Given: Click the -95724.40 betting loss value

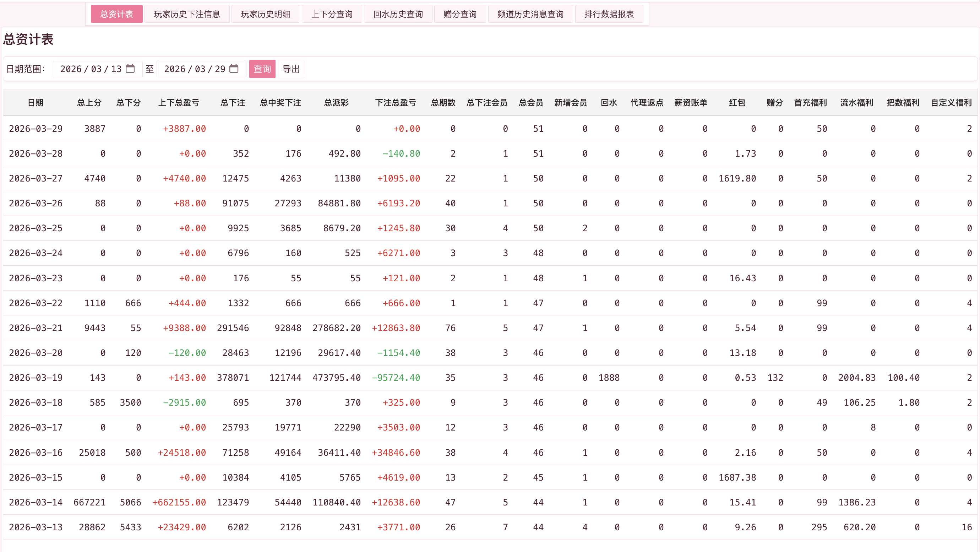Looking at the screenshot, I should coord(396,378).
